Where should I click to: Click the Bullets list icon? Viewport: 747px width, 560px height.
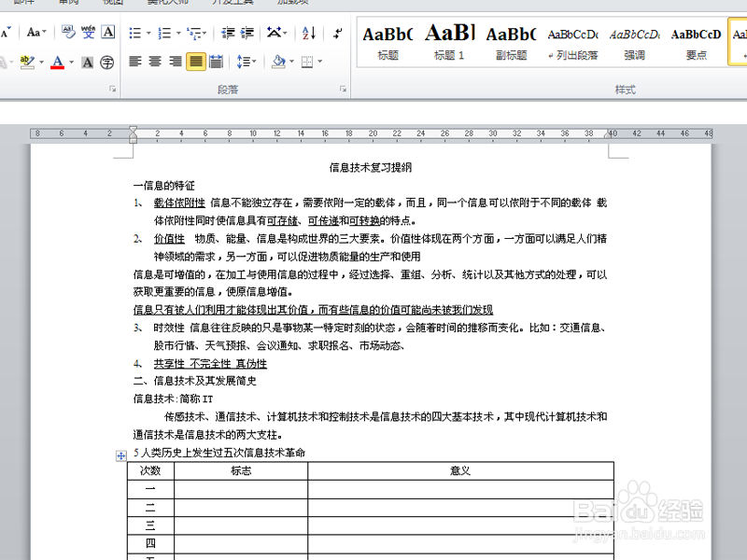[135, 33]
